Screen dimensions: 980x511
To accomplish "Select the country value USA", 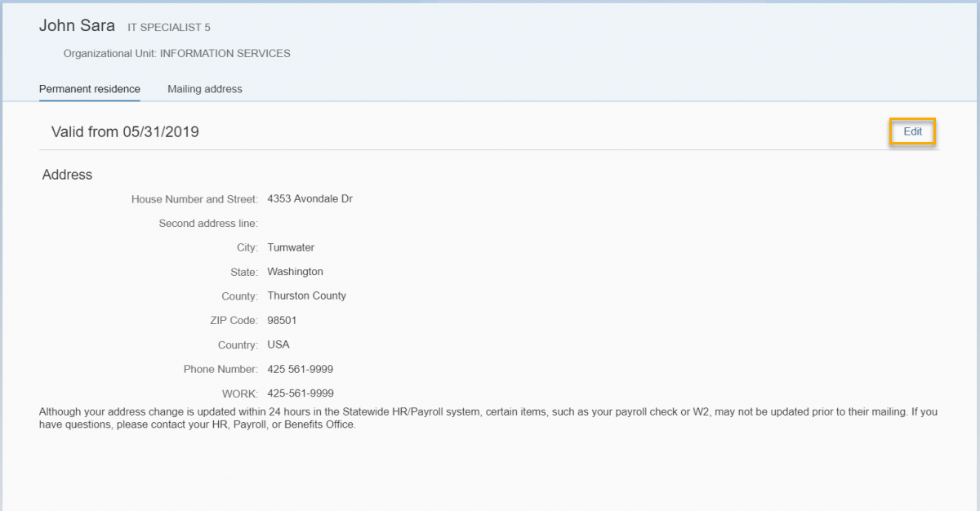I will [278, 344].
